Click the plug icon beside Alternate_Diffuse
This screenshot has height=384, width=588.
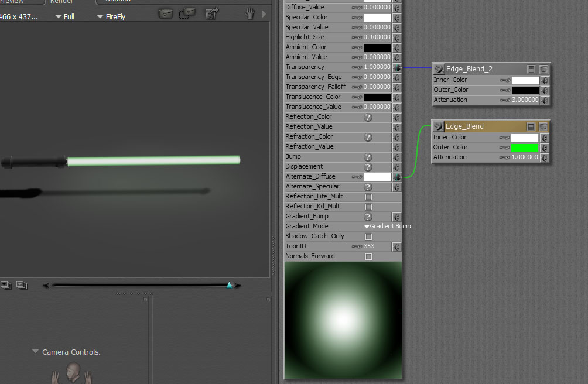396,177
